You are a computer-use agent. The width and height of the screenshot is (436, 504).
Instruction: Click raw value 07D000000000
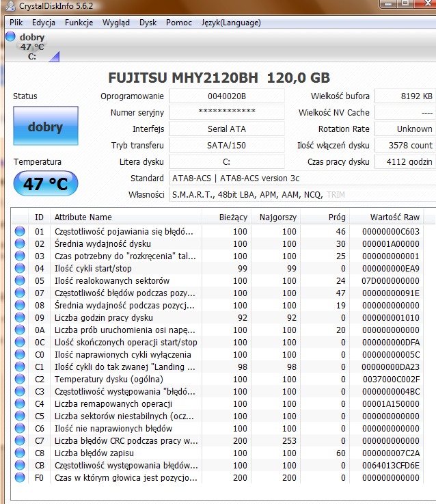click(390, 280)
